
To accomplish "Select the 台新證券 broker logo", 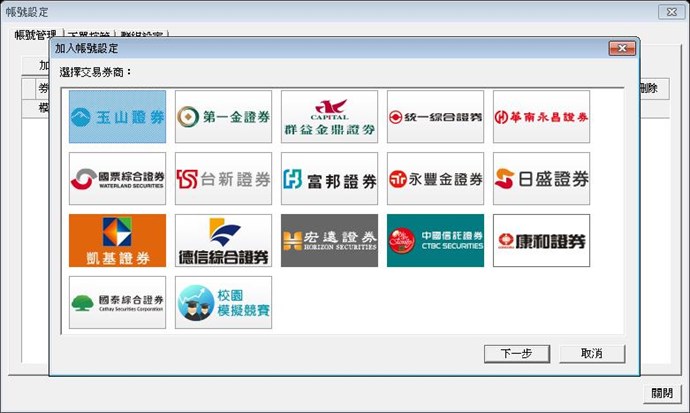I will tap(223, 179).
